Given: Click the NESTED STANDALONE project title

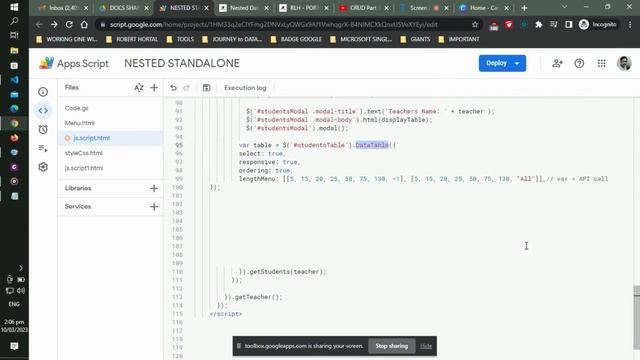Looking at the screenshot, I should coord(182,63).
